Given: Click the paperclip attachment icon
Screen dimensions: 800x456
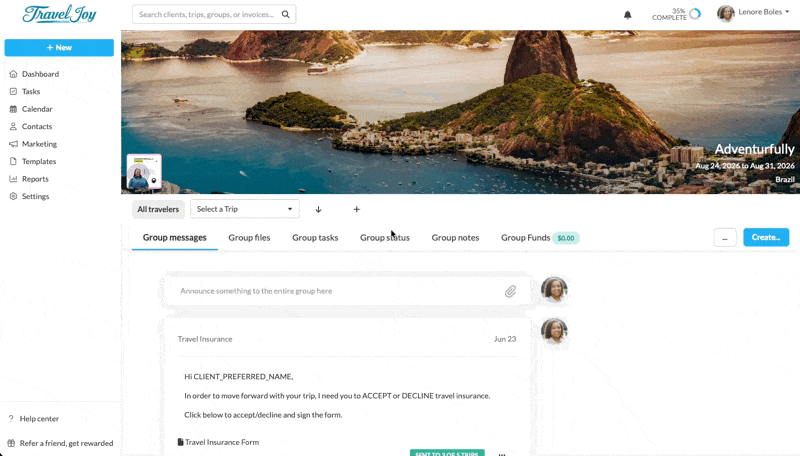Looking at the screenshot, I should [510, 291].
